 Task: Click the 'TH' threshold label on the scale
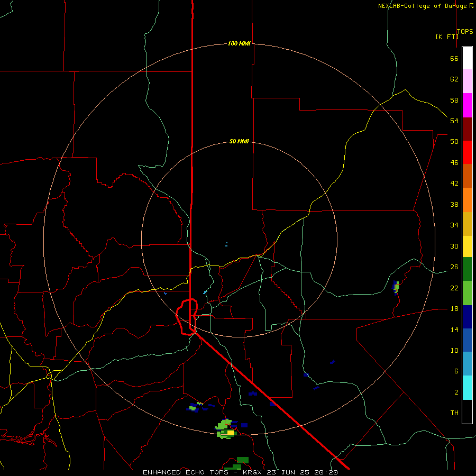point(454,413)
